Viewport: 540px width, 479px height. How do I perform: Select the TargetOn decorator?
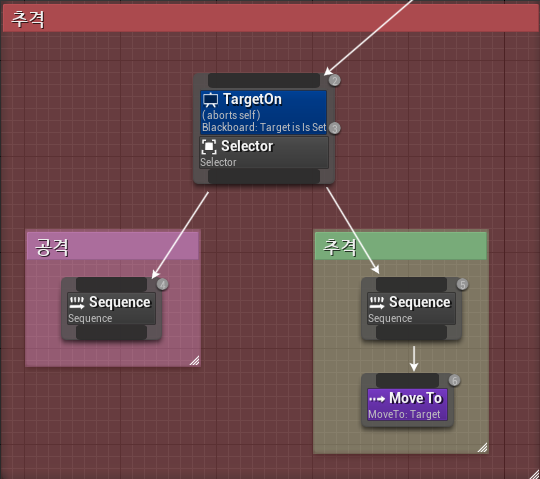263,112
